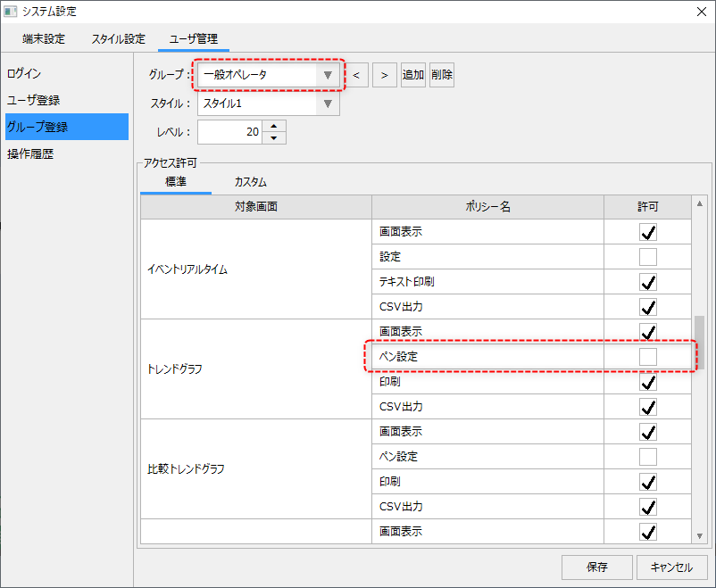Switch to the スタイル設定 tab
The height and width of the screenshot is (588, 716).
point(118,39)
